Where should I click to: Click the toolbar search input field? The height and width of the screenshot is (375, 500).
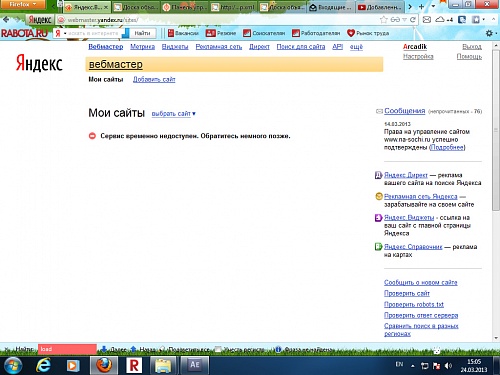click(93, 33)
